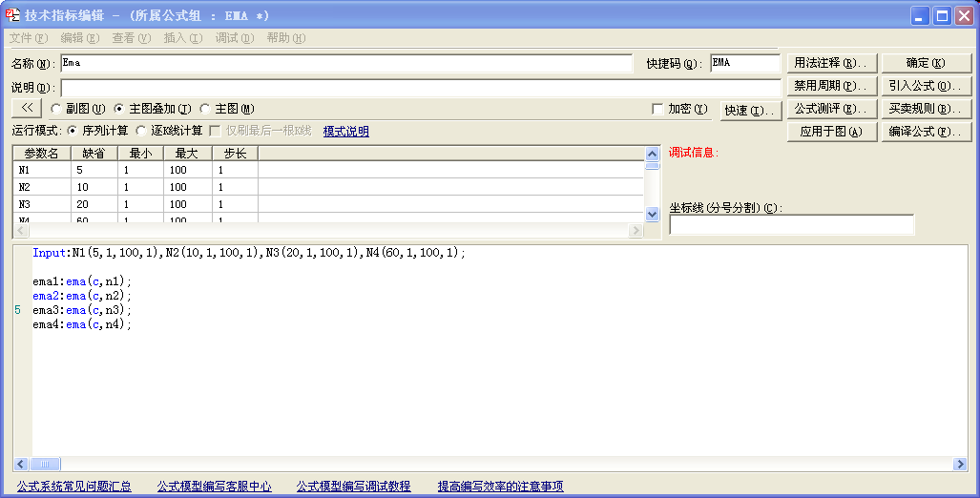
Task: Click the 说明 description field
Action: (421, 88)
